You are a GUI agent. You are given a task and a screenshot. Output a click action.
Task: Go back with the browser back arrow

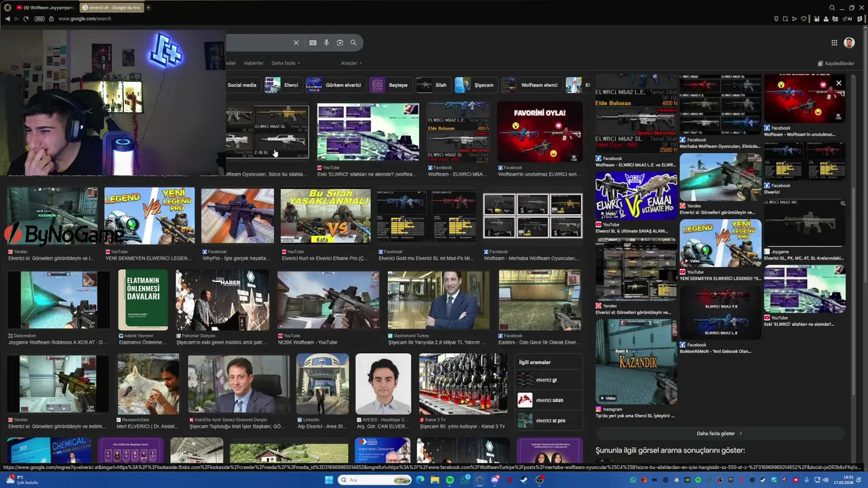(x=7, y=18)
